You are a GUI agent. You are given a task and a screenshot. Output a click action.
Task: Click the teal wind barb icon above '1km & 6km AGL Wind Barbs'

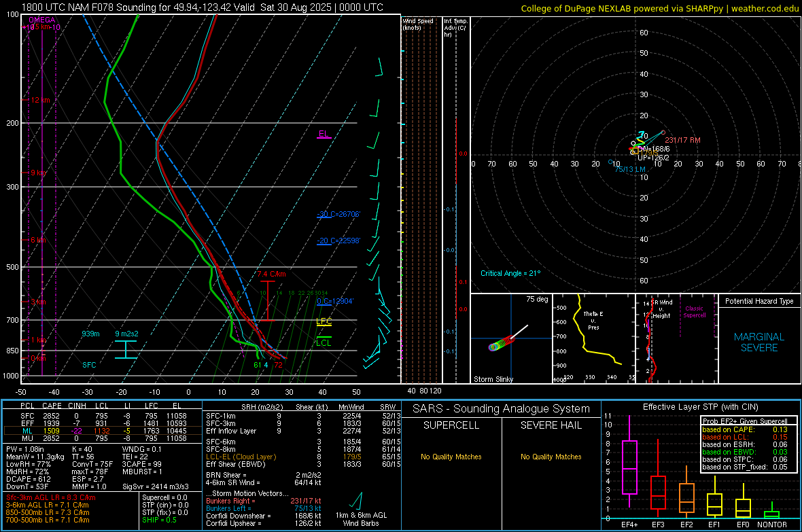(x=357, y=501)
